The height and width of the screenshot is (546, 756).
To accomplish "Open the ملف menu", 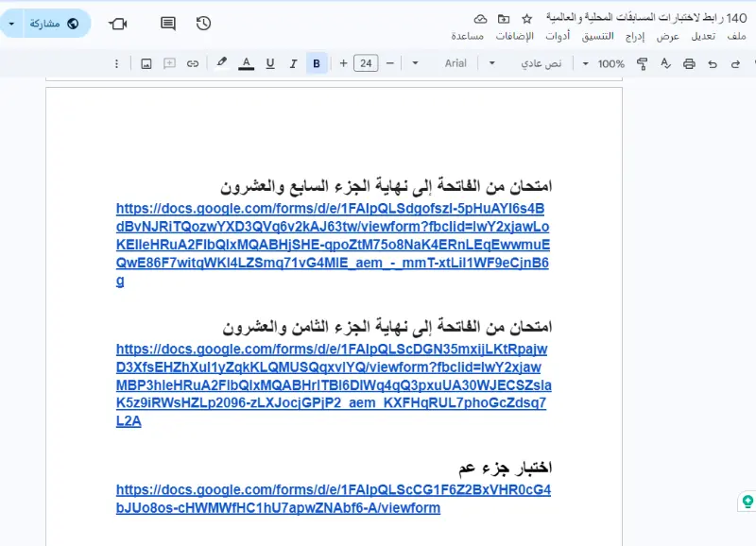I will pos(736,36).
